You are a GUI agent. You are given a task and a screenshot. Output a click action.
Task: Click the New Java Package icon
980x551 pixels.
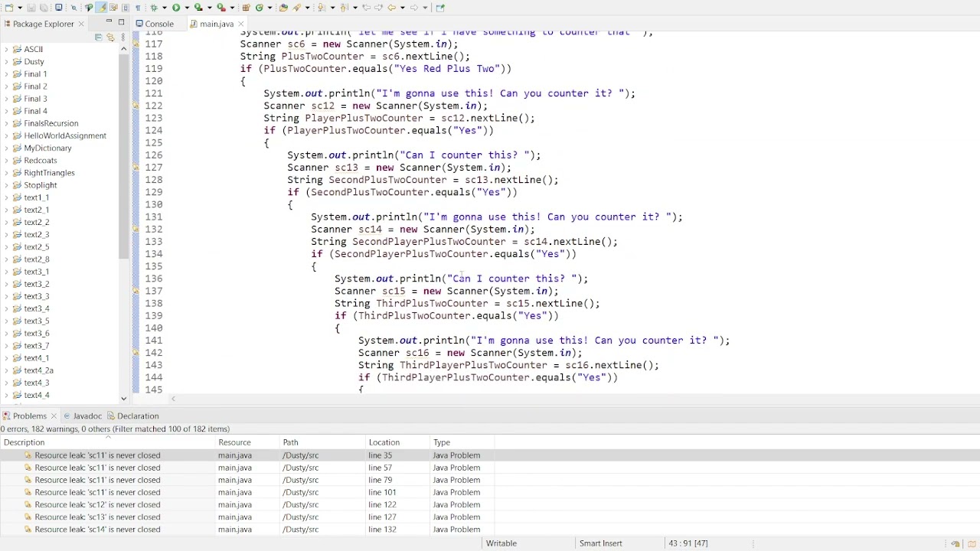point(246,8)
